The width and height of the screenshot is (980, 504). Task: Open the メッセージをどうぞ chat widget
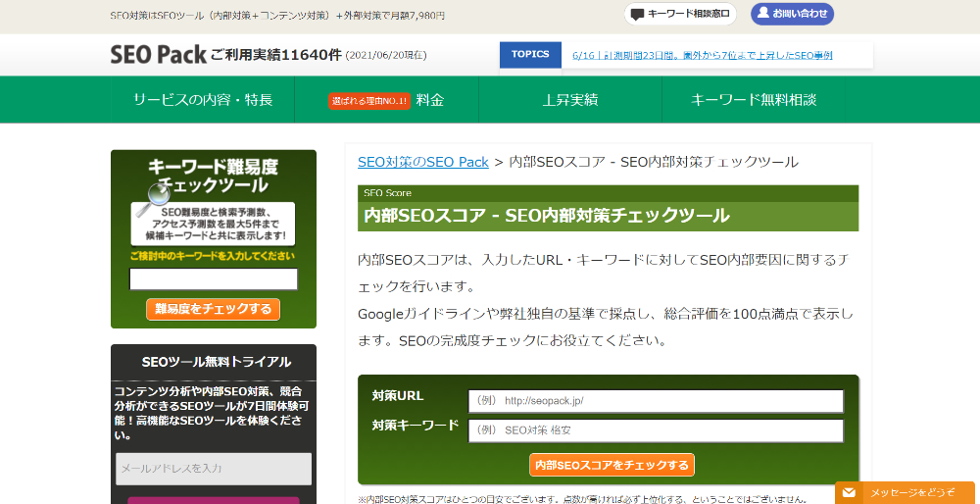click(905, 492)
